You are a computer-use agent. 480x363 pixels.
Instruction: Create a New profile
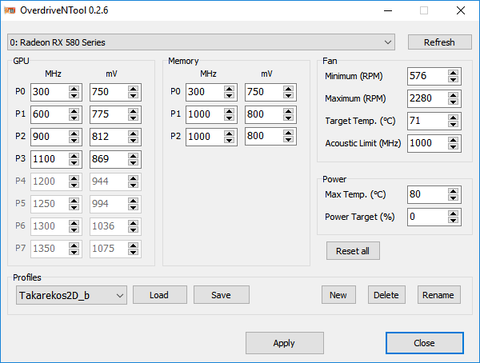pyautogui.click(x=338, y=295)
